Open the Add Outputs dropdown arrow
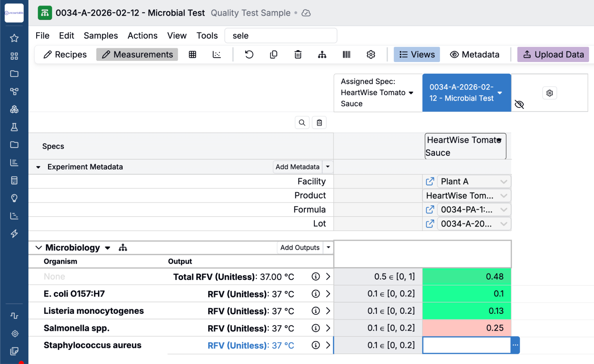This screenshot has width=594, height=364. [x=328, y=247]
